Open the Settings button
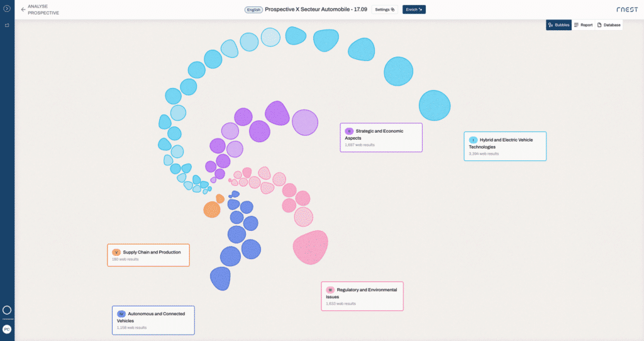Image resolution: width=644 pixels, height=341 pixels. coord(384,9)
